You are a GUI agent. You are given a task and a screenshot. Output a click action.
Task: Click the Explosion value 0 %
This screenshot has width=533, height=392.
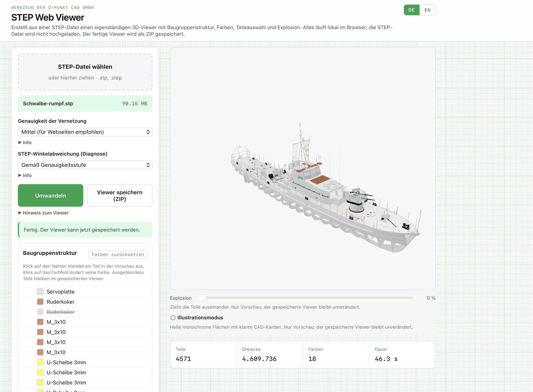click(x=431, y=298)
